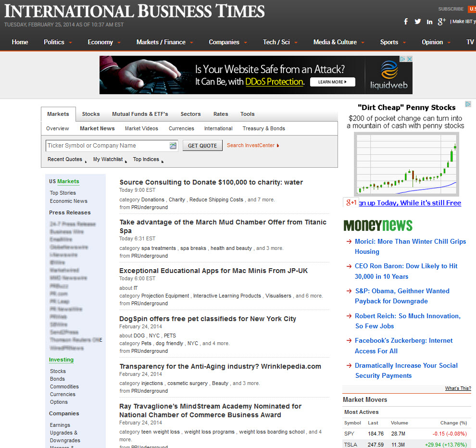The height and width of the screenshot is (448, 476).
Task: Click the Moneynews logo
Action: (x=378, y=225)
